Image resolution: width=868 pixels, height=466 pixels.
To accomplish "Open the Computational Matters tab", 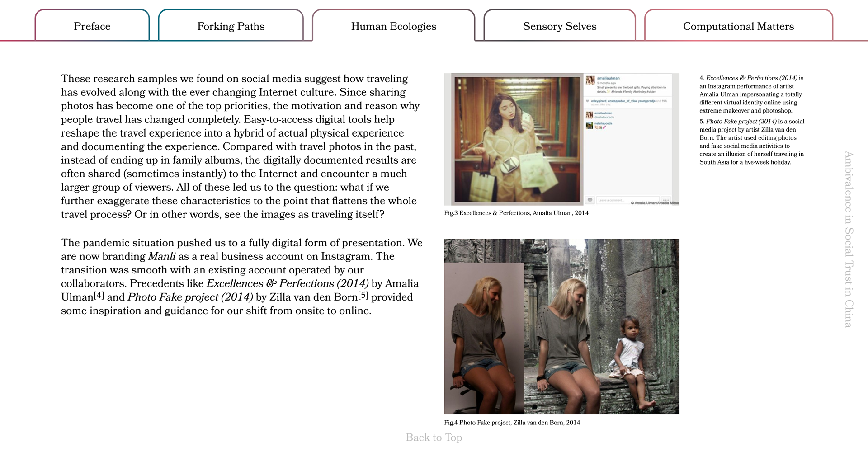I will click(x=738, y=26).
